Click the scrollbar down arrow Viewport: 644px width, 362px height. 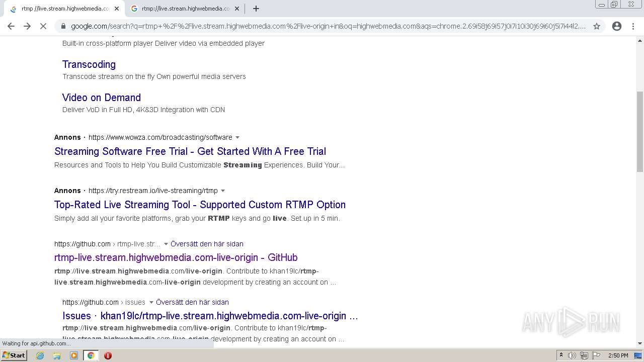(640, 343)
